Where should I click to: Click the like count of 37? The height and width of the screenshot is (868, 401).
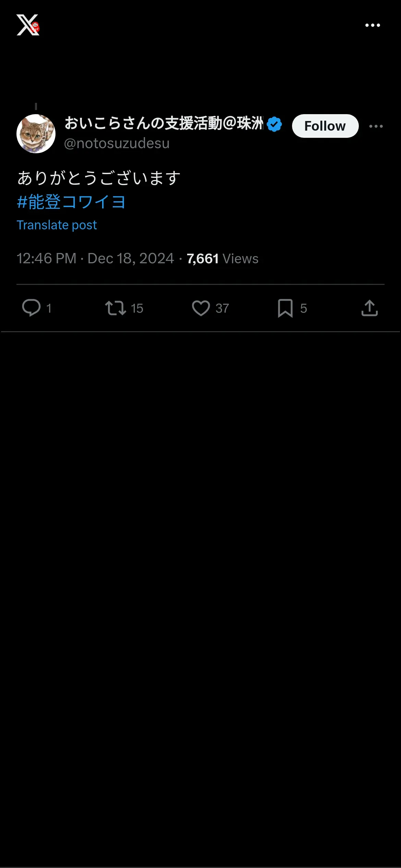pos(222,309)
